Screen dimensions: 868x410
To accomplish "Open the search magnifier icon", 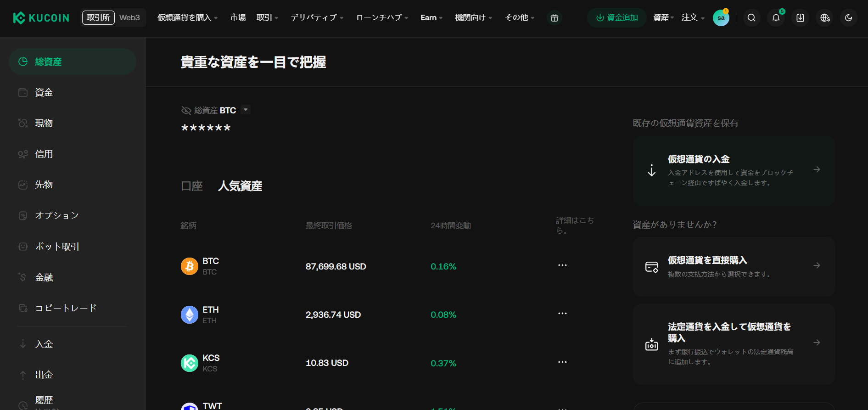I will tap(751, 18).
